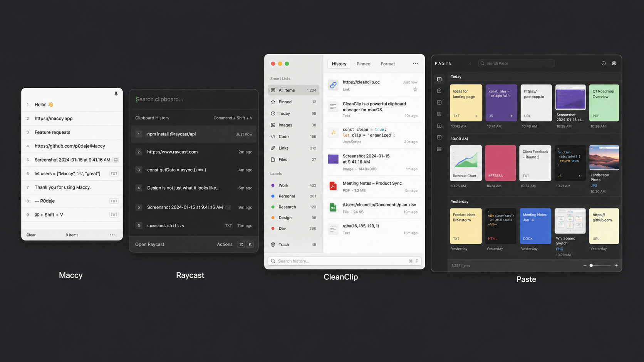Switch to the Pinned tab in CleanClip
Image resolution: width=644 pixels, height=362 pixels.
click(363, 64)
